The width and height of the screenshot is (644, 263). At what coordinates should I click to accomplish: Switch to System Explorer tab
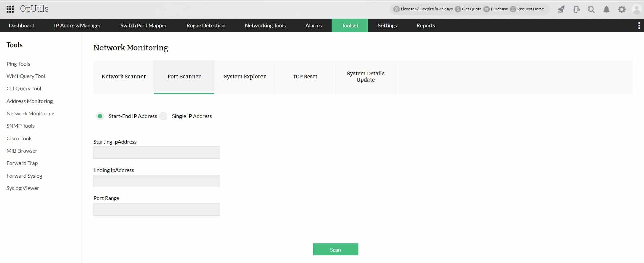pyautogui.click(x=245, y=77)
